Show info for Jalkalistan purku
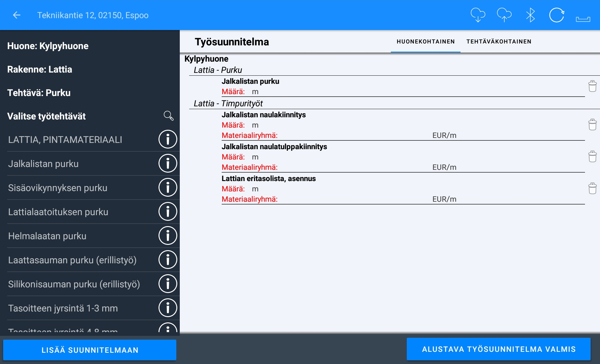The height and width of the screenshot is (364, 600). pyautogui.click(x=168, y=164)
